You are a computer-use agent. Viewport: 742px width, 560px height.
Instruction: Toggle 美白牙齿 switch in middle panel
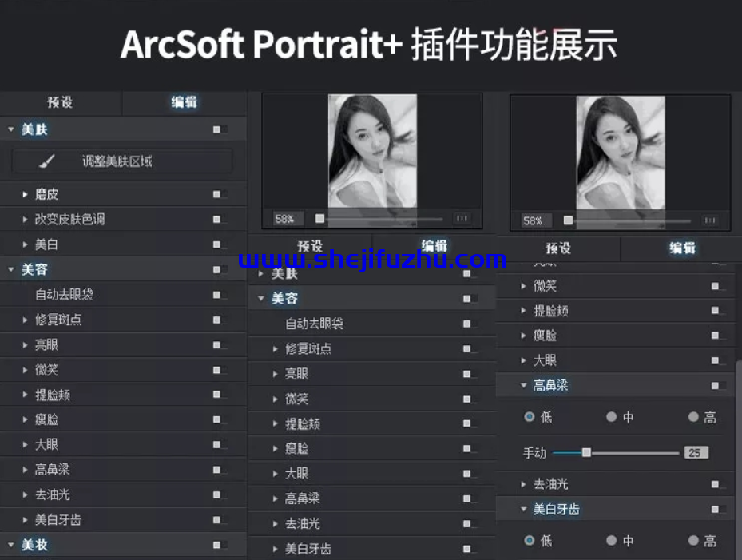click(x=470, y=549)
